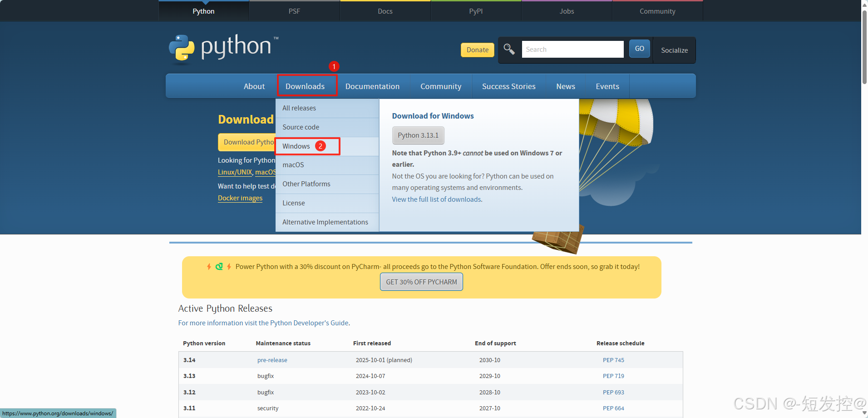Download Python 3.13.1
The image size is (868, 418).
click(x=418, y=135)
